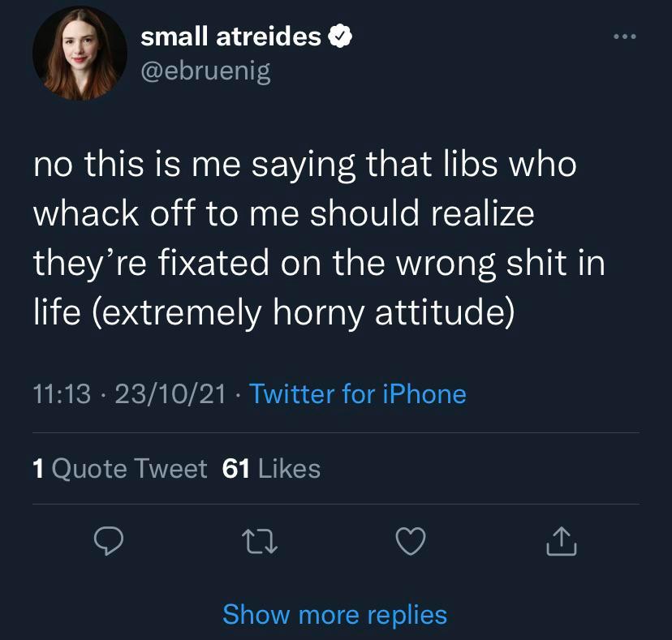Open the three-dot more options menu
Image resolution: width=672 pixels, height=640 pixels.
(627, 37)
